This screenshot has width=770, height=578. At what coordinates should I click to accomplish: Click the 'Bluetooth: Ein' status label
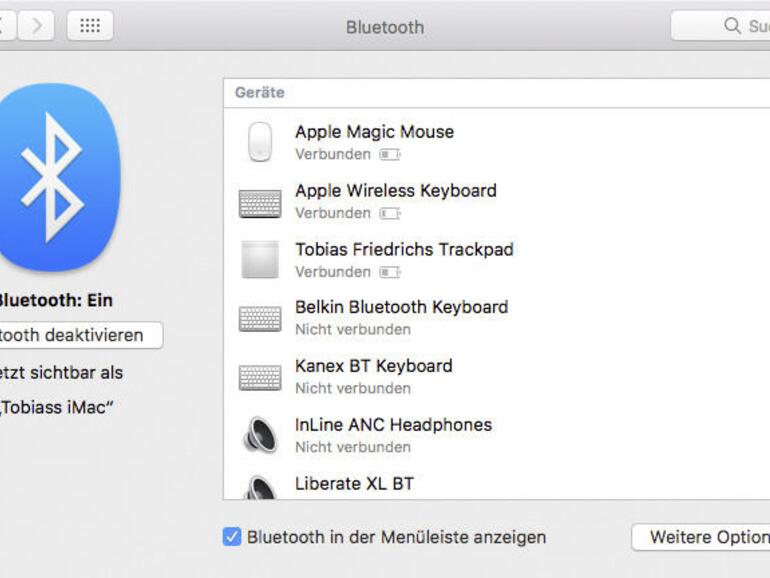[x=55, y=301]
